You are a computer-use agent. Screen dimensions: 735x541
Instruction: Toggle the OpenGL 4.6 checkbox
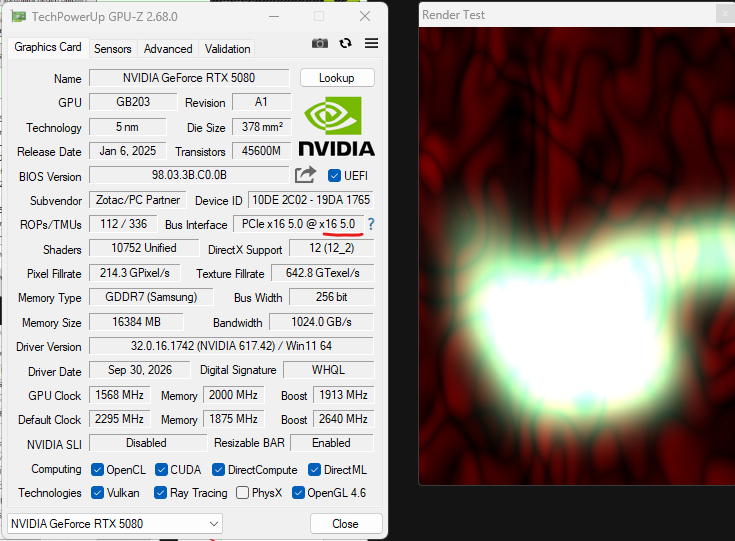pos(298,493)
